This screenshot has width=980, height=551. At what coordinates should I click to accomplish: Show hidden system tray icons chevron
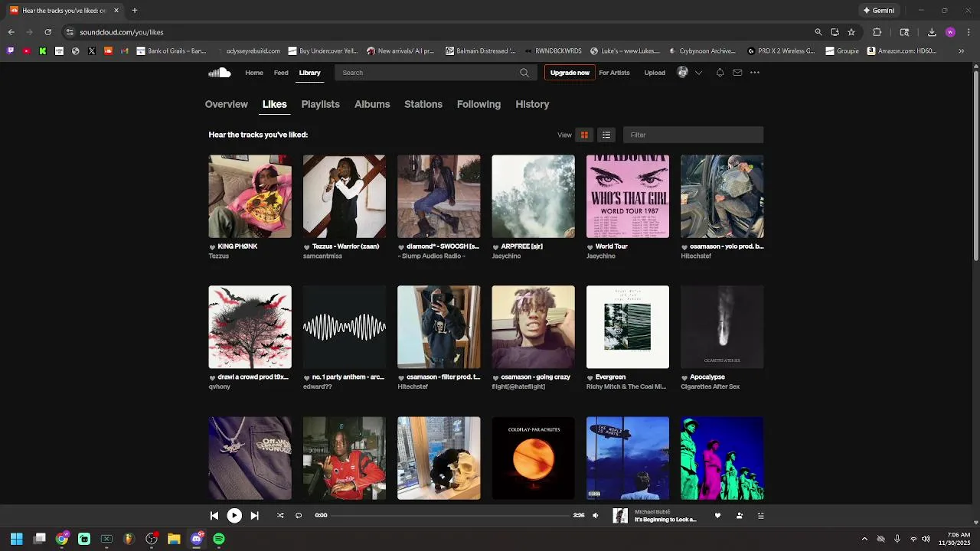(864, 539)
